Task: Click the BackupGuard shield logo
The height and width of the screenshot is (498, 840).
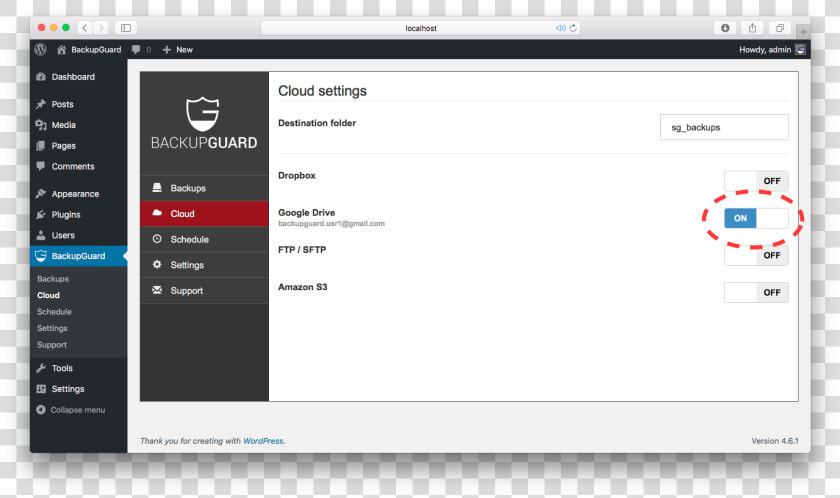Action: click(x=203, y=114)
